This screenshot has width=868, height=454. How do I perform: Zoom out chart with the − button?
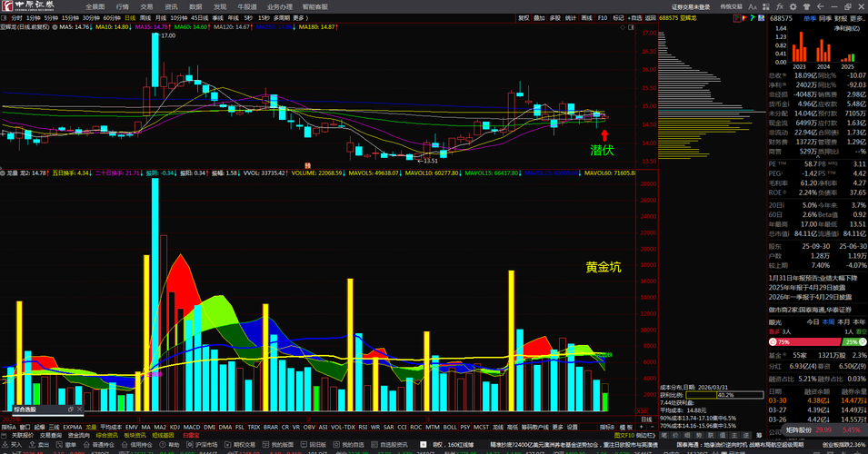pyautogui.click(x=652, y=428)
